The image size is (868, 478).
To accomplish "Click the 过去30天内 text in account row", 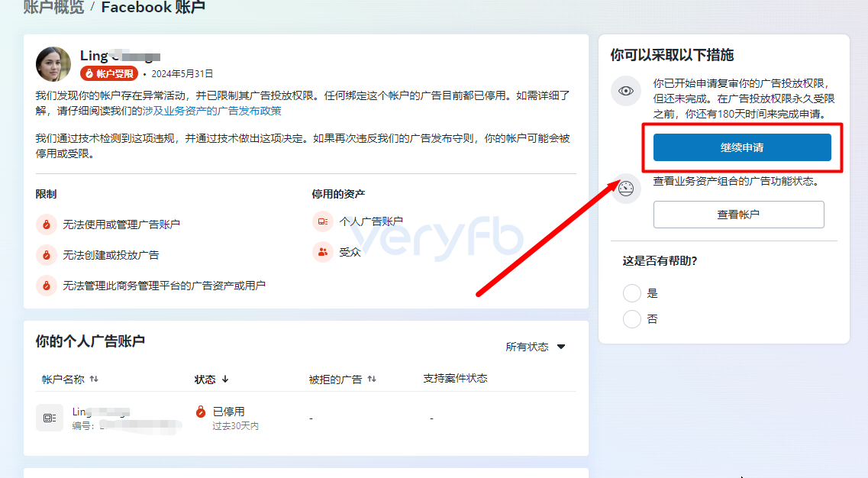I will coord(236,426).
